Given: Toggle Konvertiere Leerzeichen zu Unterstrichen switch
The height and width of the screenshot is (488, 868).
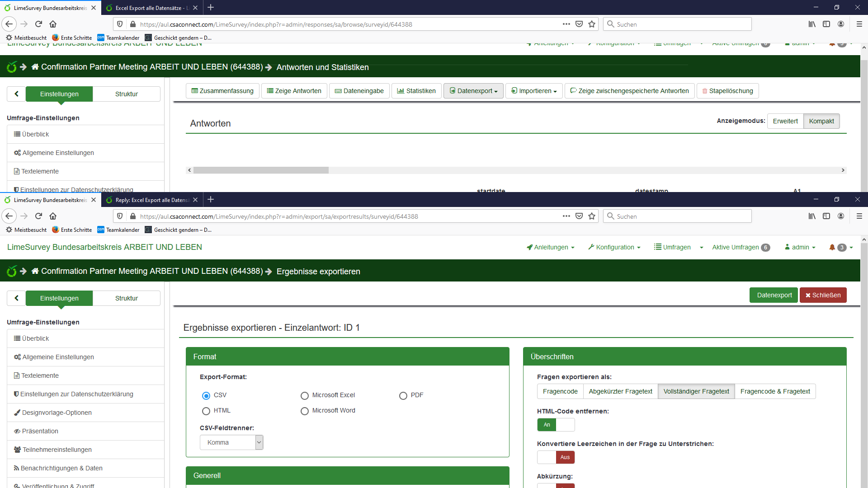Looking at the screenshot, I should coord(556,457).
